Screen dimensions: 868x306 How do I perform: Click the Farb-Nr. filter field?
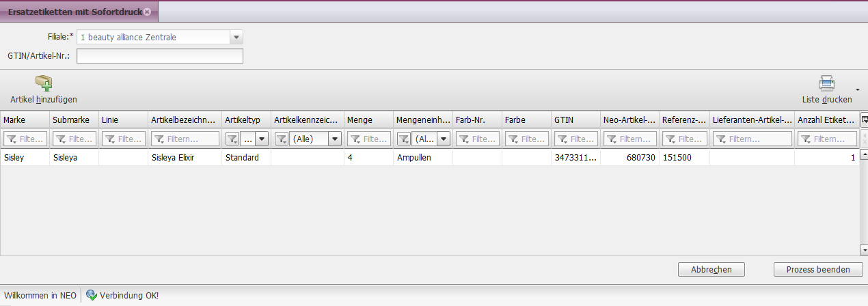click(x=478, y=139)
